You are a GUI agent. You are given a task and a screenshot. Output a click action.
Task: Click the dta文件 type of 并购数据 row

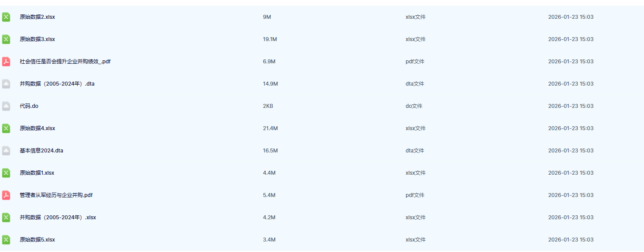point(414,84)
